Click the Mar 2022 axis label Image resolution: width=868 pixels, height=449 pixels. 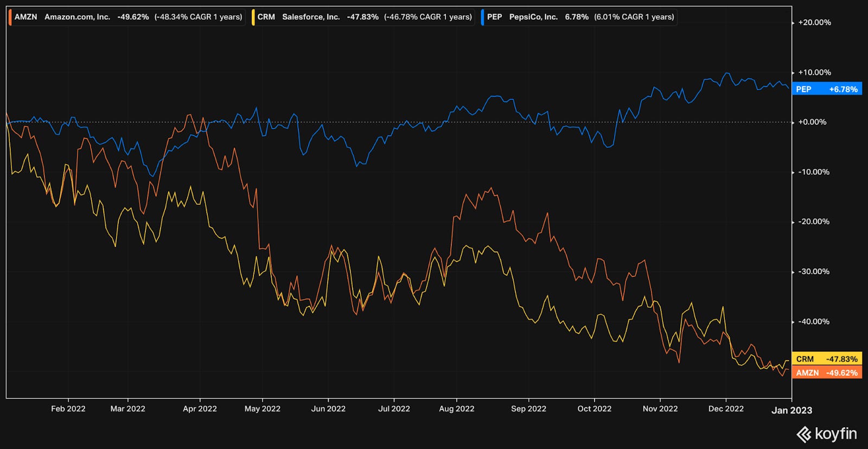pyautogui.click(x=128, y=409)
